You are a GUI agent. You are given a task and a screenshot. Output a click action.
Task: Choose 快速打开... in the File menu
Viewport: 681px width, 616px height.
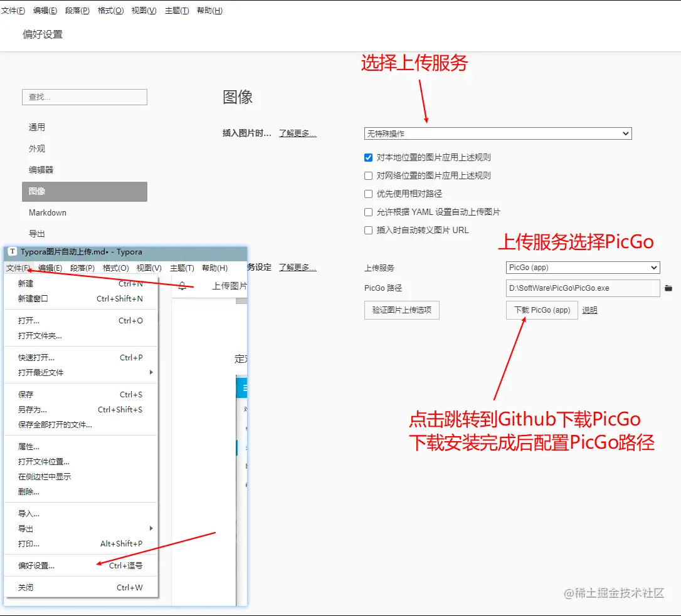(x=80, y=357)
